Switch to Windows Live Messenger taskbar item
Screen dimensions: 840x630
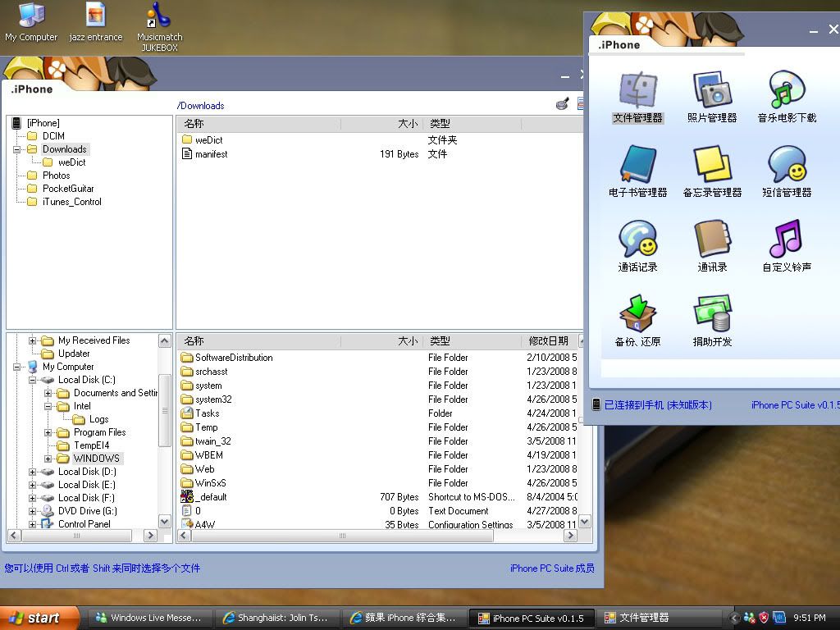coord(149,618)
